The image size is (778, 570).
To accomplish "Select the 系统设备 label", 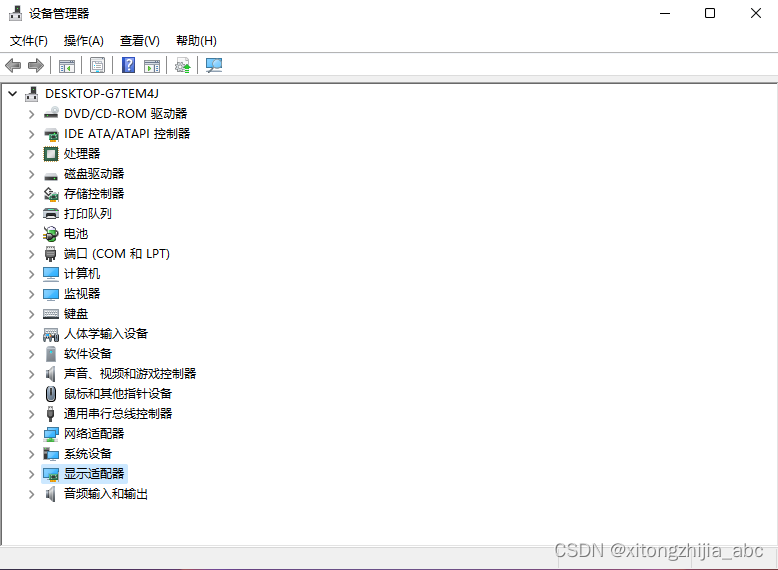I will click(x=88, y=454).
